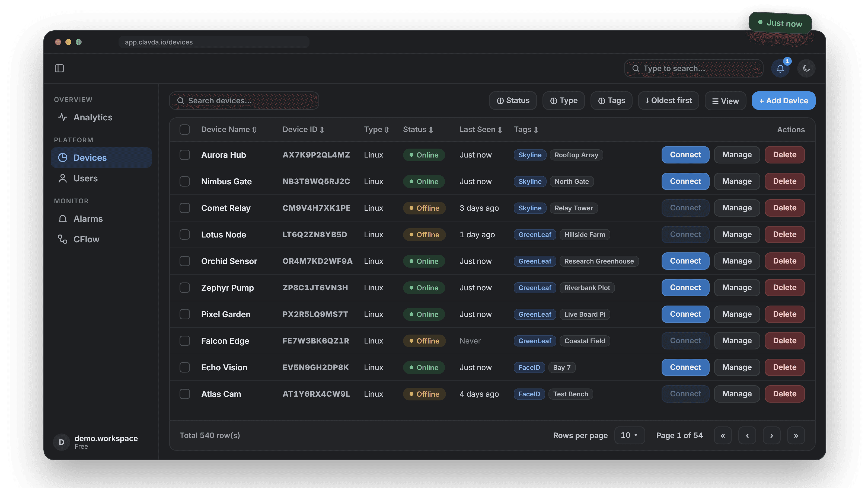The height and width of the screenshot is (488, 868).
Task: Select Devices in the sidebar
Action: [x=101, y=158]
